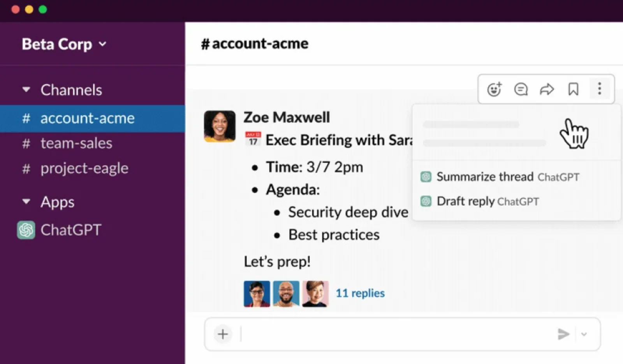Click the green fullscreen window button

[43, 9]
